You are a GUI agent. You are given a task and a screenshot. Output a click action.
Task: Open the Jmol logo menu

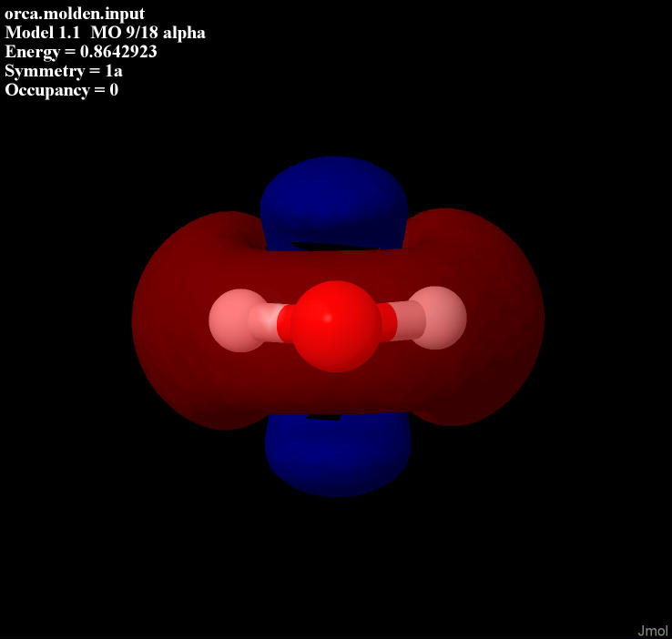(x=652, y=631)
